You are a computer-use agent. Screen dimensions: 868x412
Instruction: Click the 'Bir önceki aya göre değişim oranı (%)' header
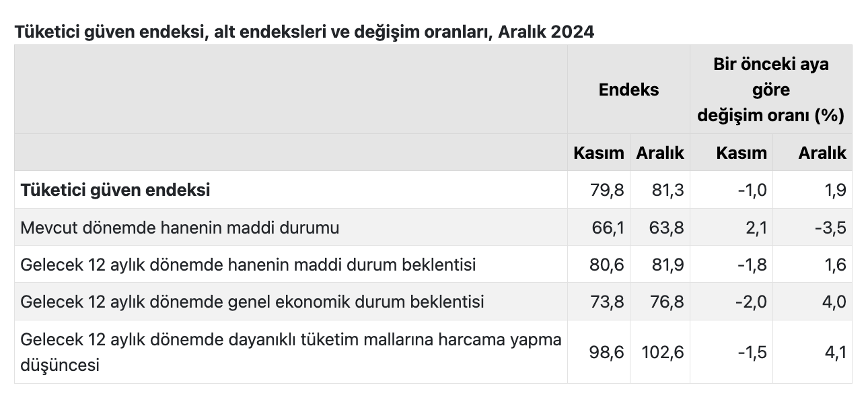point(770,90)
